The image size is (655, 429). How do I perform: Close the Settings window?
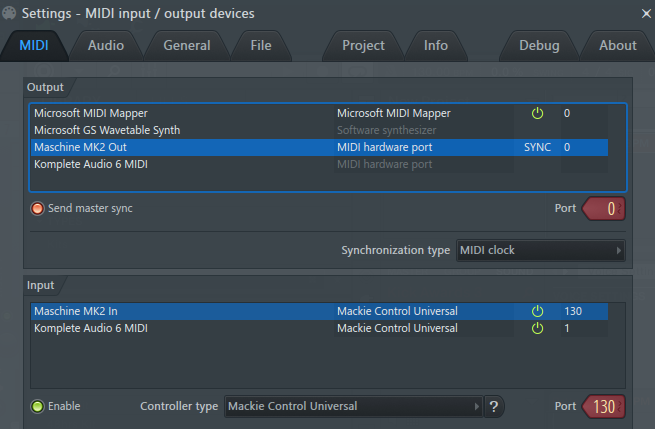(646, 14)
